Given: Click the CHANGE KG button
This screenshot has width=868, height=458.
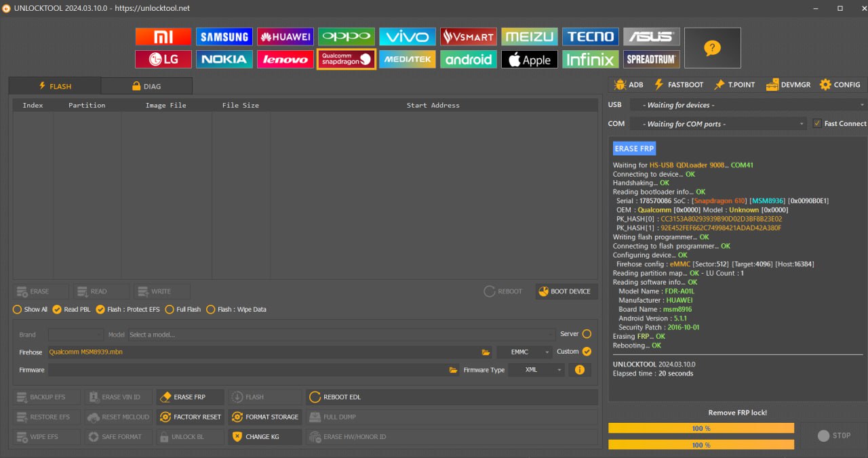Looking at the screenshot, I should pyautogui.click(x=264, y=437).
